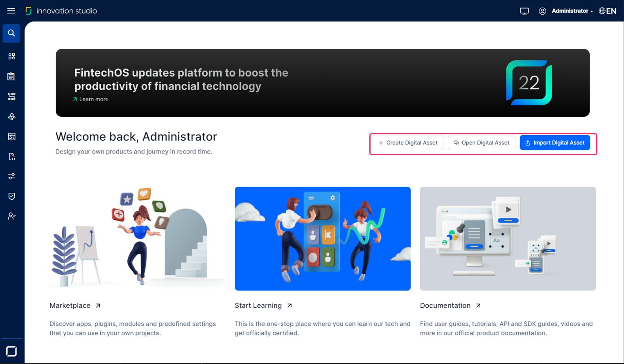Screen dimensions: 624x364
Task: Click the user with checkmark sidebar icon
Action: pos(11,216)
